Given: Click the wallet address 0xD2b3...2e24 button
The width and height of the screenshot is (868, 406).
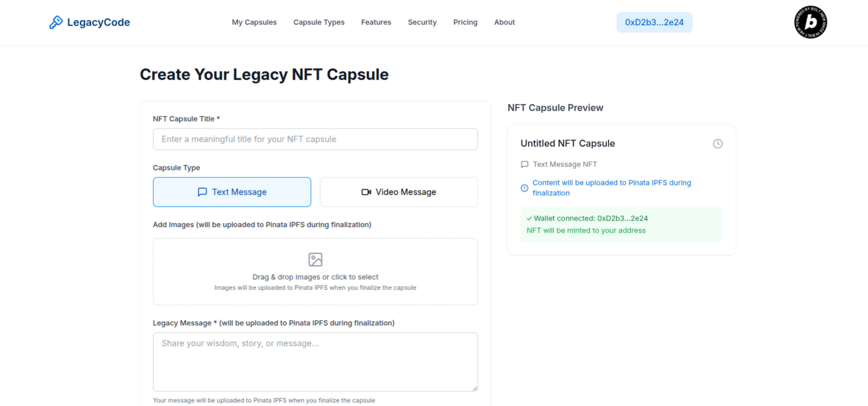Looking at the screenshot, I should pos(654,22).
